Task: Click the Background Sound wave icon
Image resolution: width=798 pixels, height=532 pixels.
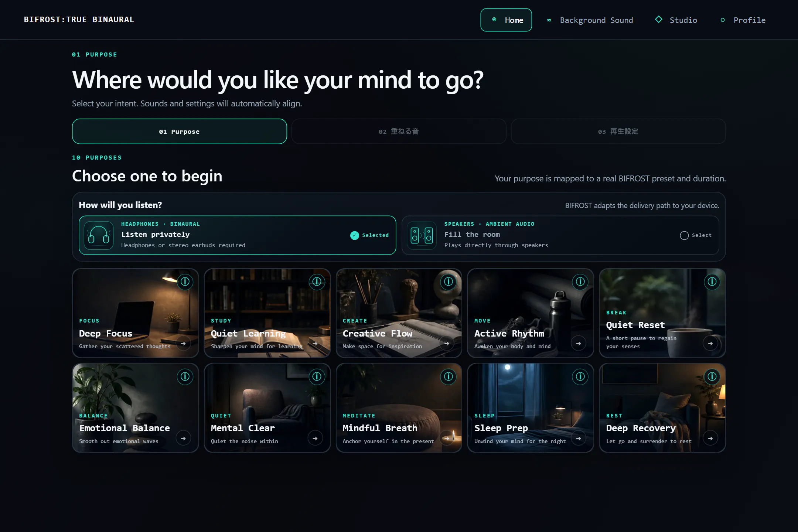Action: [549, 20]
